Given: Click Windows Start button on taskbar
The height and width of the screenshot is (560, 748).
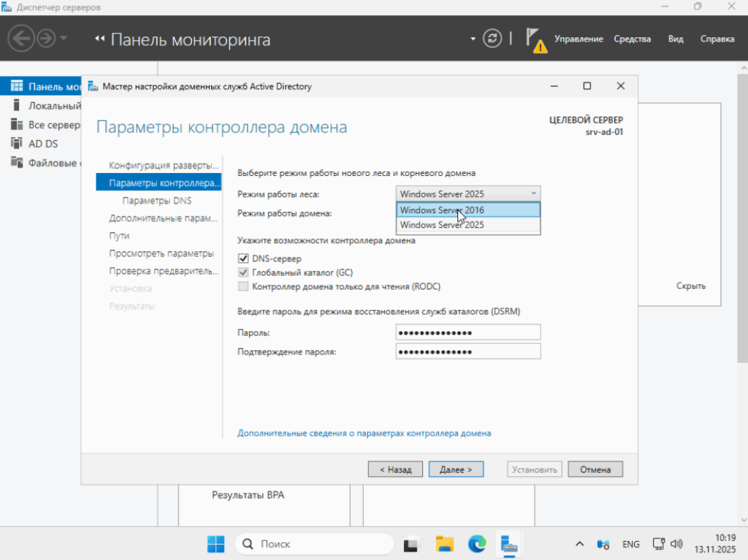Looking at the screenshot, I should coord(215,544).
